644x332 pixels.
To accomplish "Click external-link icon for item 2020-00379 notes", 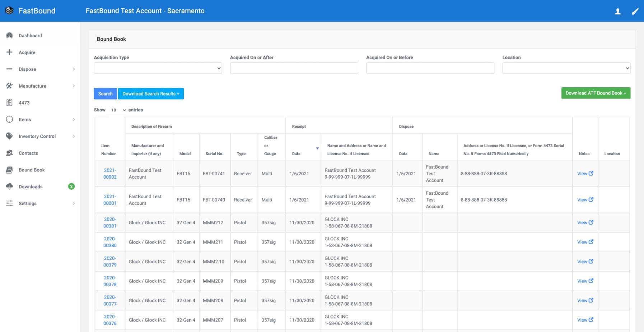I will (x=591, y=261).
